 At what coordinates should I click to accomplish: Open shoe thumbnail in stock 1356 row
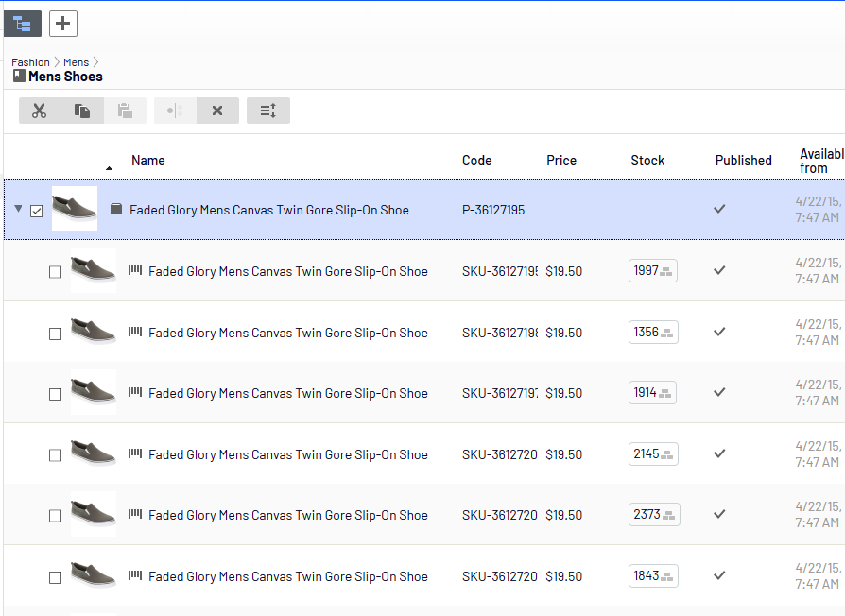point(94,332)
